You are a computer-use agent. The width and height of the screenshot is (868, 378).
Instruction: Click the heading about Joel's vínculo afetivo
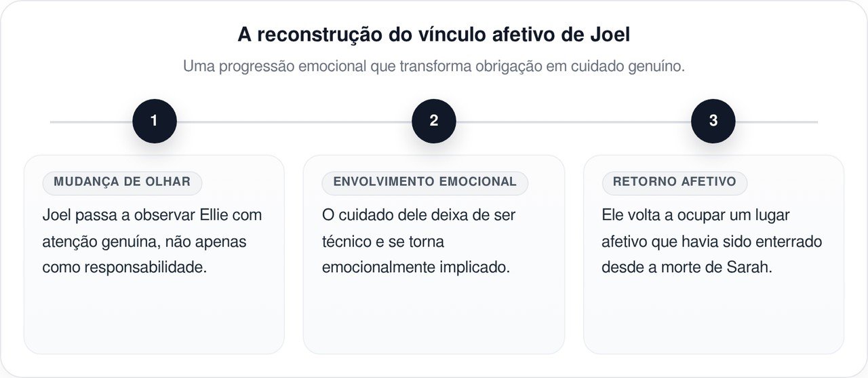[x=434, y=35]
